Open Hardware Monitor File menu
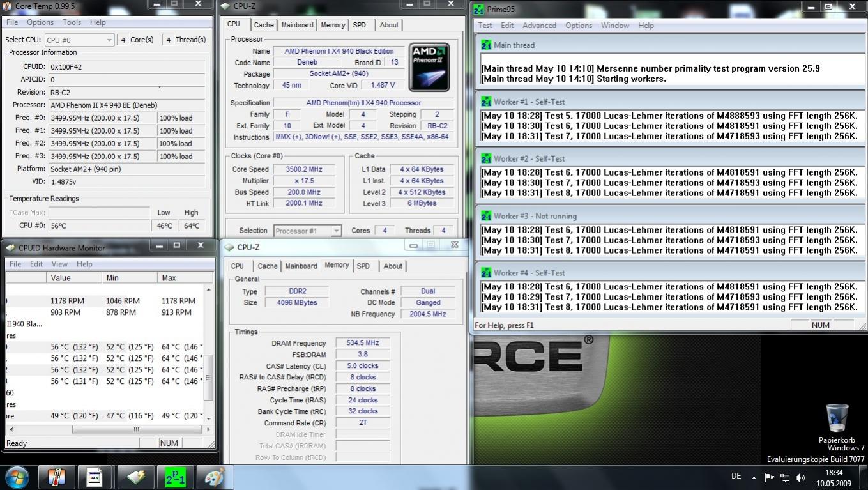Image resolution: width=868 pixels, height=490 pixels. click(15, 264)
